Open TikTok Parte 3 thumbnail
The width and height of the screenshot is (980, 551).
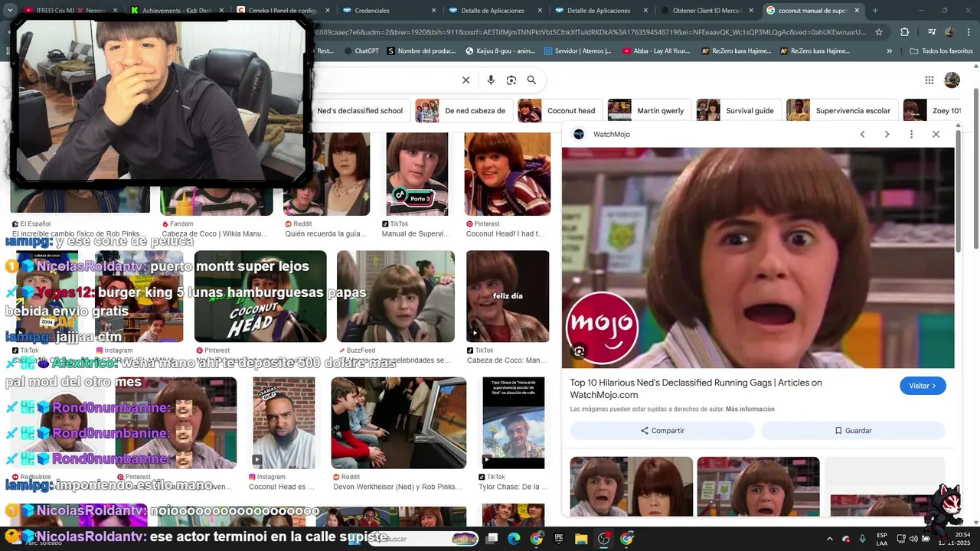coord(416,174)
